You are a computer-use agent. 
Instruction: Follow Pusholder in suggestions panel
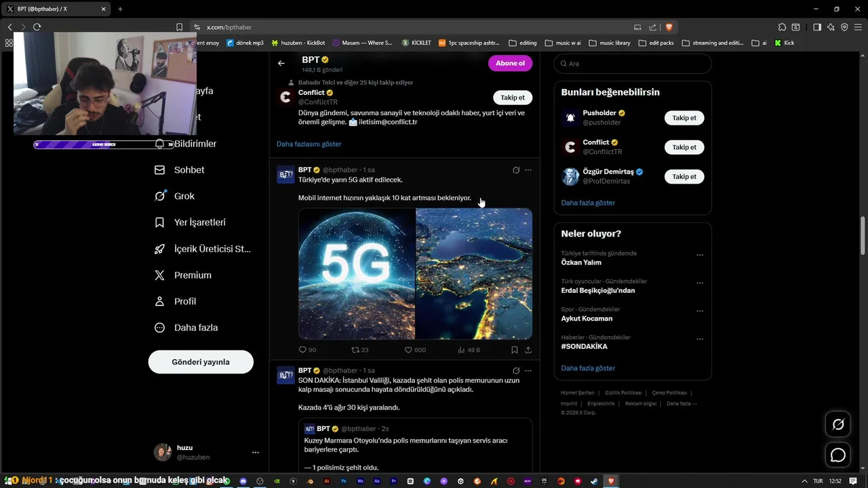pos(684,118)
